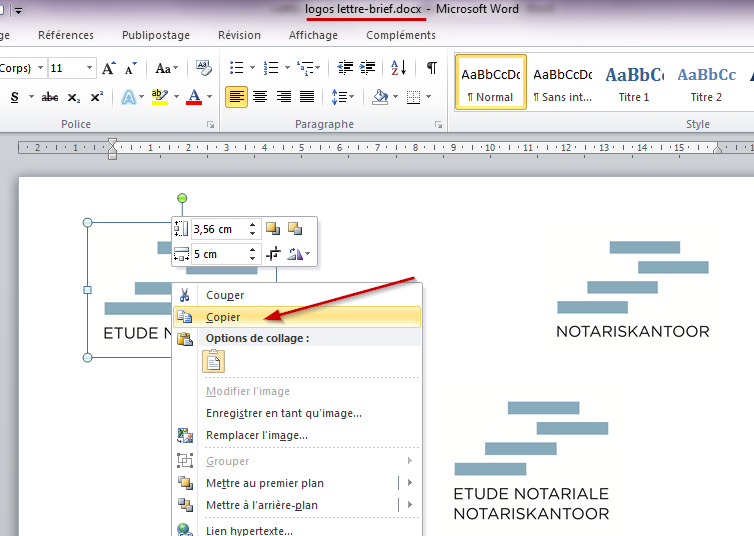The image size is (754, 536).
Task: Open font color dropdown arrow
Action: (x=210, y=97)
